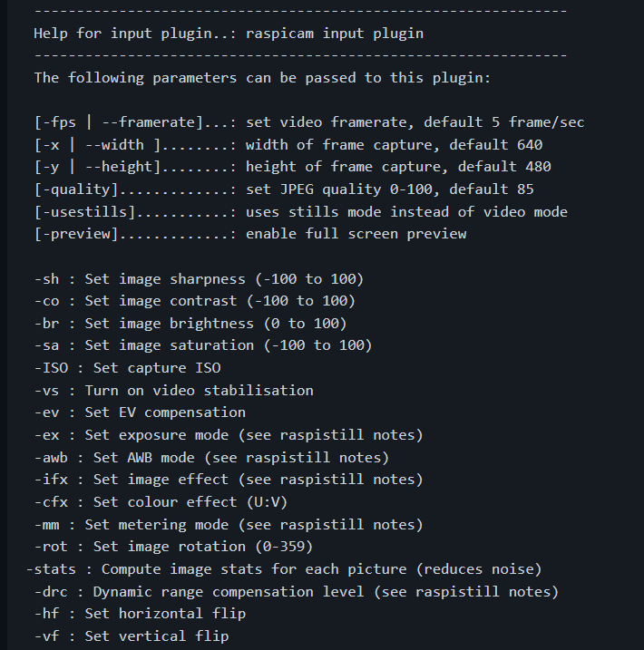644x650 pixels.
Task: Select the --height parameter line
Action: tap(292, 167)
